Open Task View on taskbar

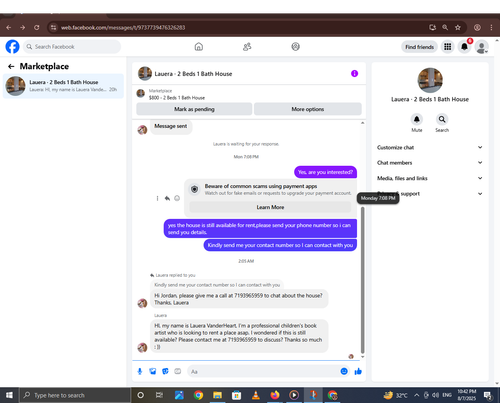(159, 395)
